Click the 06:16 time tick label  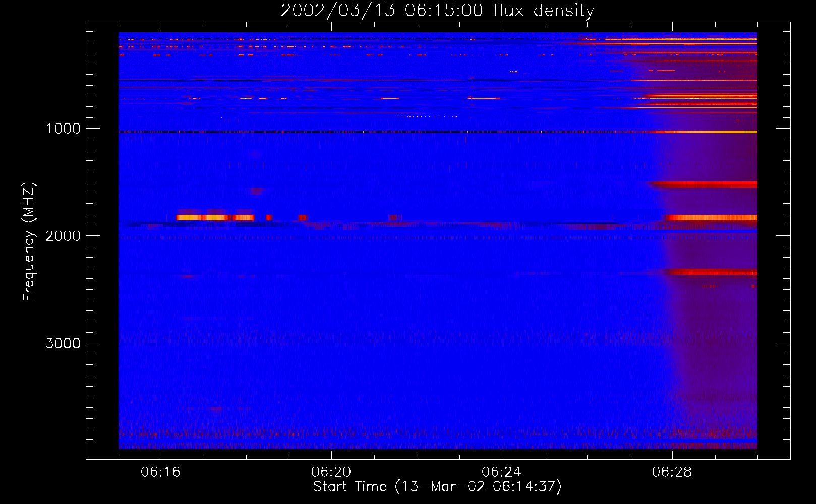tap(161, 472)
